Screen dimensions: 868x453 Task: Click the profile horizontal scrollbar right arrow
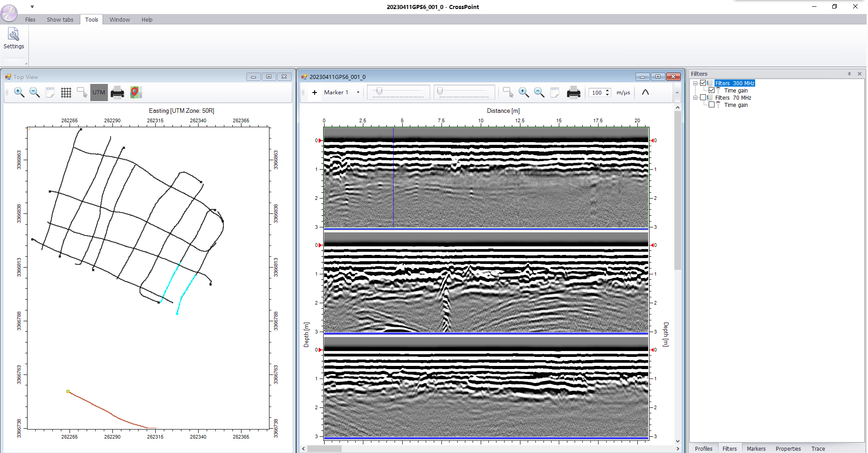point(678,448)
